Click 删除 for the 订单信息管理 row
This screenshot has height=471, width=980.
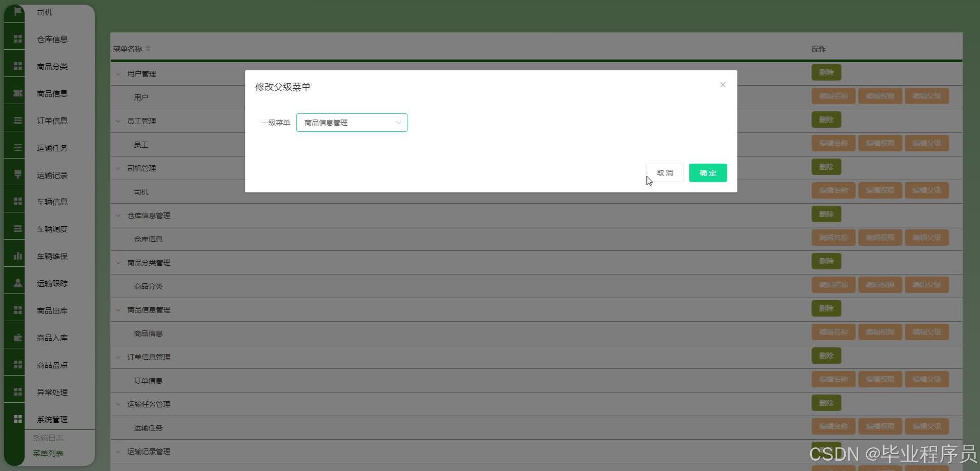point(826,356)
